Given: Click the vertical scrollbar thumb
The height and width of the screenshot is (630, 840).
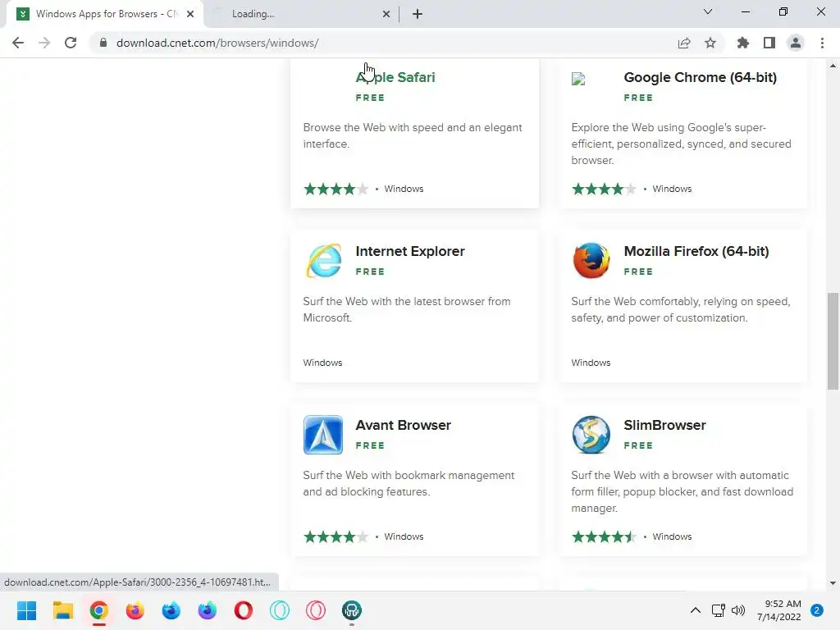Looking at the screenshot, I should (833, 341).
